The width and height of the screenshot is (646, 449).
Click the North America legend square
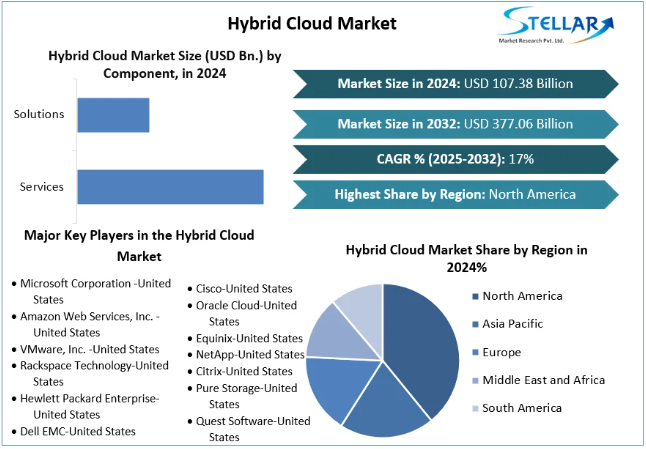click(473, 296)
